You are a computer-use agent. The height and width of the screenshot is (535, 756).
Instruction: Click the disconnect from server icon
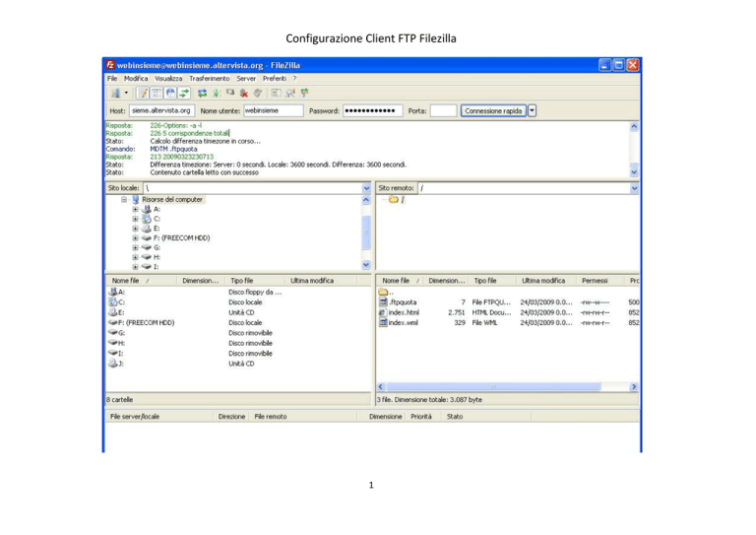point(244,93)
